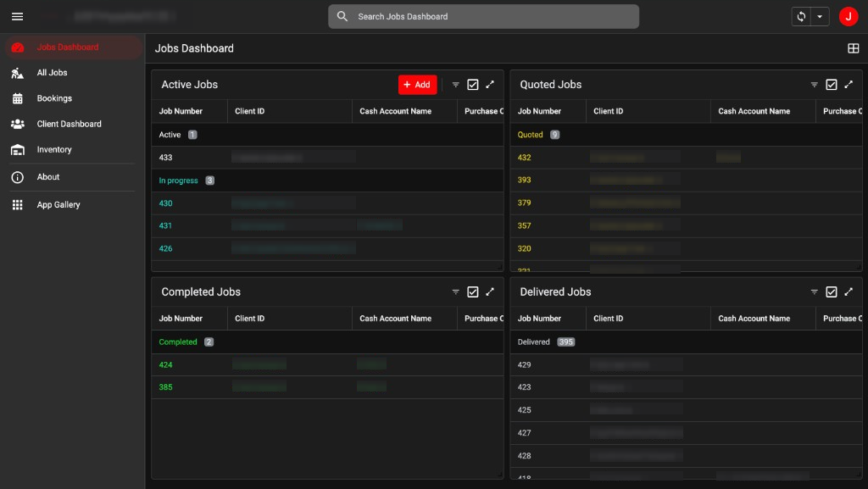This screenshot has height=489, width=868.
Task: Expand the Delivered Jobs panel fullscreen
Action: [849, 292]
